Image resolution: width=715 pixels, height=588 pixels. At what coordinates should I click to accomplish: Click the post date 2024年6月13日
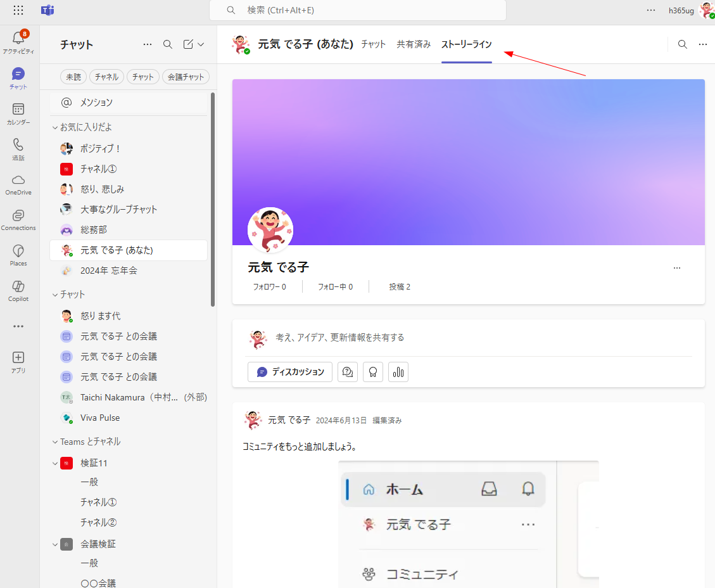[341, 421]
